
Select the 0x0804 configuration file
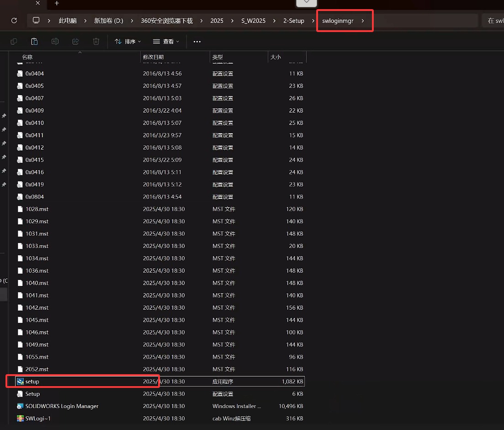point(35,197)
